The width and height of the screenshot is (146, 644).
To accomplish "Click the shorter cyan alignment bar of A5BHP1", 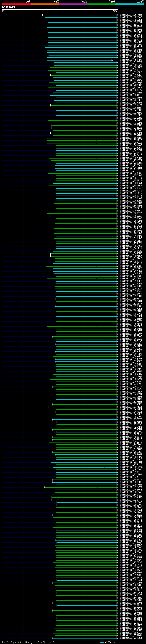I will tap(80, 60).
